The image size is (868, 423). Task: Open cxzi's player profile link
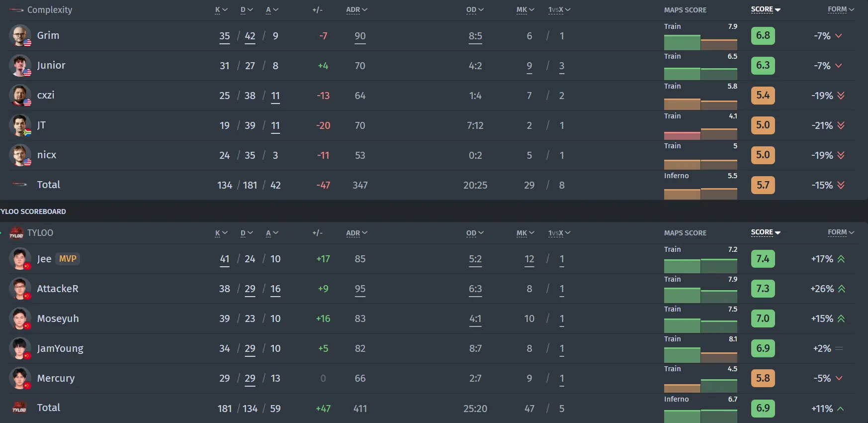tap(46, 95)
